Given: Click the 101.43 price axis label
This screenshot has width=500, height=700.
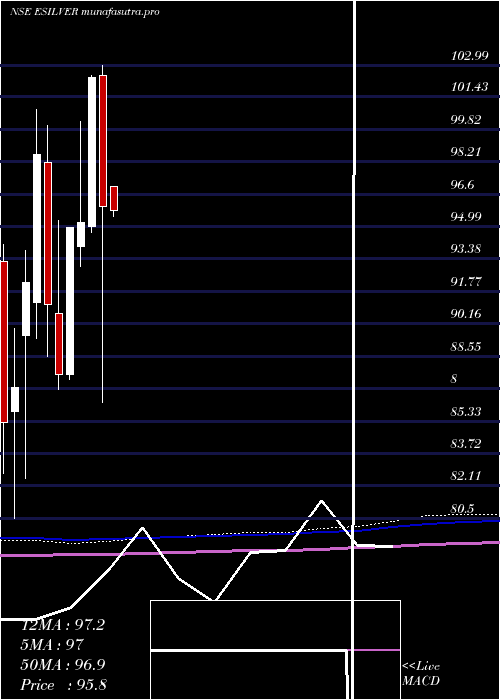Looking at the screenshot, I should coord(469,87).
